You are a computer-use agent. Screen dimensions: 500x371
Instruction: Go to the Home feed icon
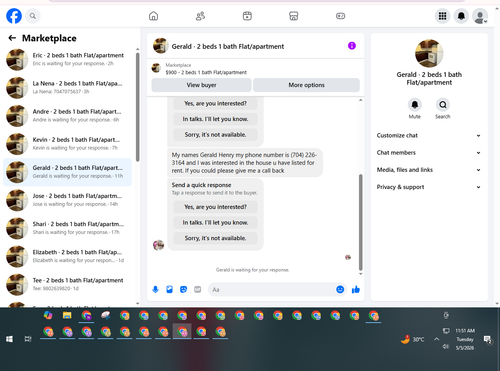pyautogui.click(x=153, y=16)
